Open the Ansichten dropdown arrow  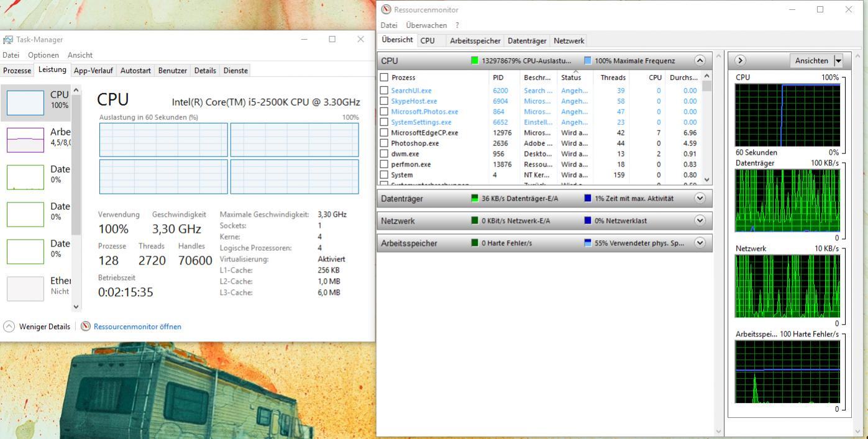tap(838, 61)
